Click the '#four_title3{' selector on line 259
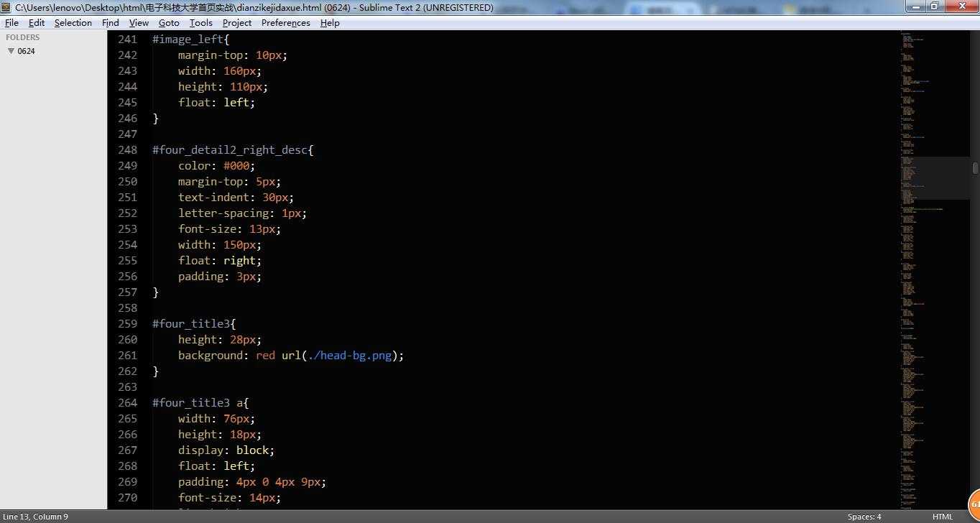The image size is (980, 523). pyautogui.click(x=194, y=324)
